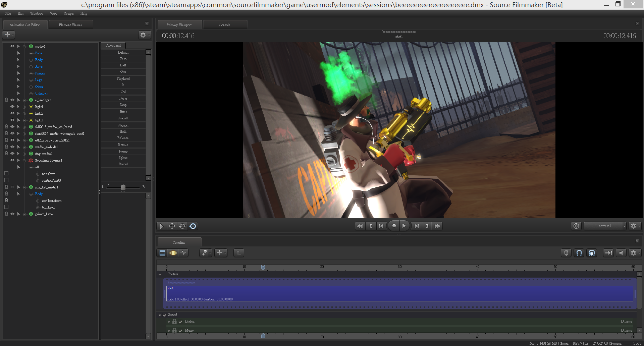
Task: Click the L-R balance slider handle
Action: (123, 187)
